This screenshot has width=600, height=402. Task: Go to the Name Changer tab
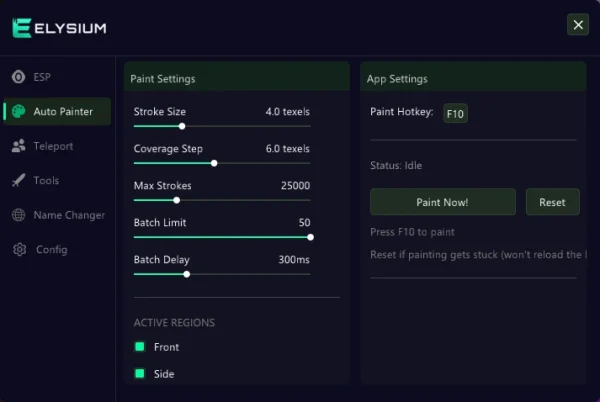[57, 215]
